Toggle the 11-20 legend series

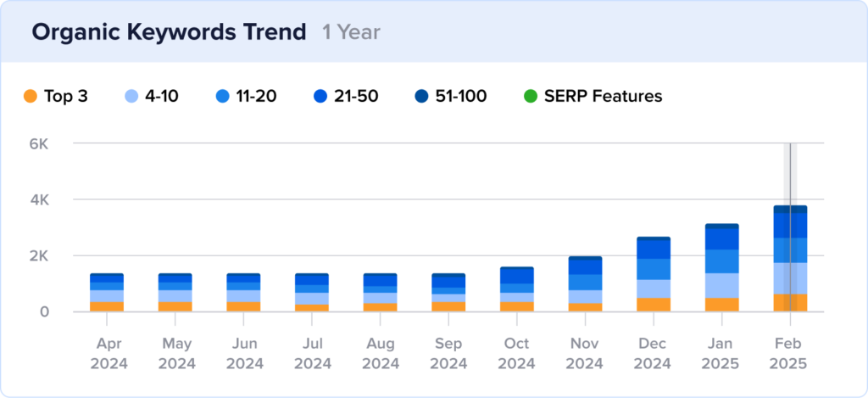(247, 97)
